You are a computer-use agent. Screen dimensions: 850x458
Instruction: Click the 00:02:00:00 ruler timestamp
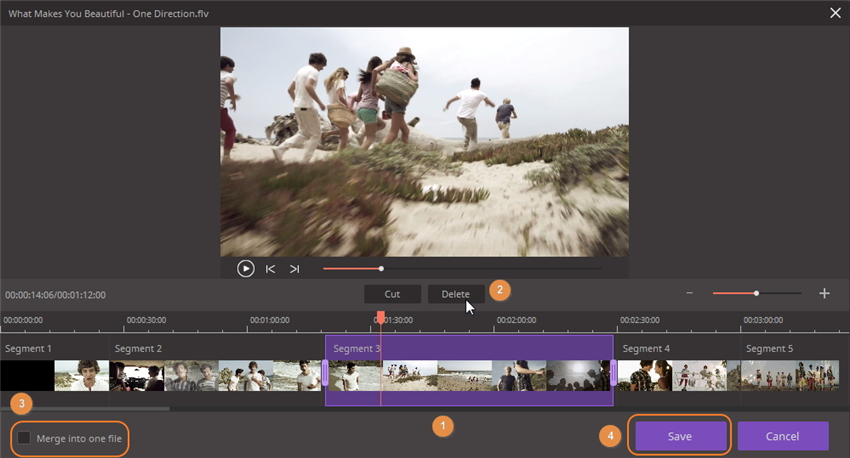point(516,320)
